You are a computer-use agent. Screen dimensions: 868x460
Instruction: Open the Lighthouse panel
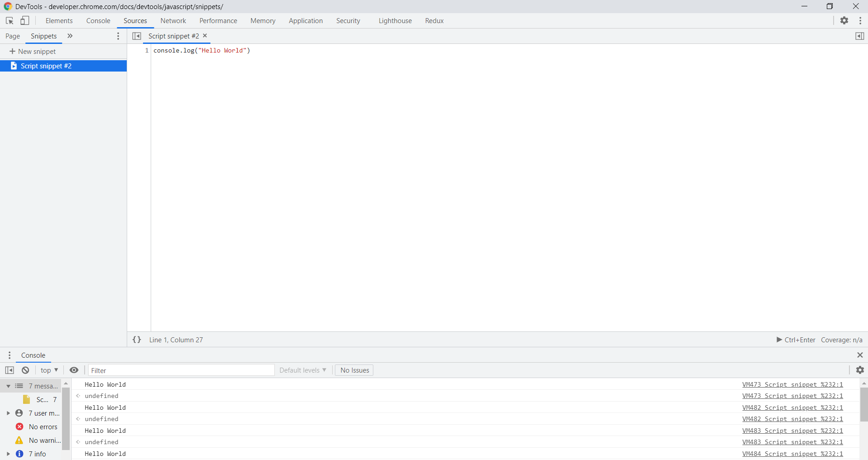tap(395, 20)
